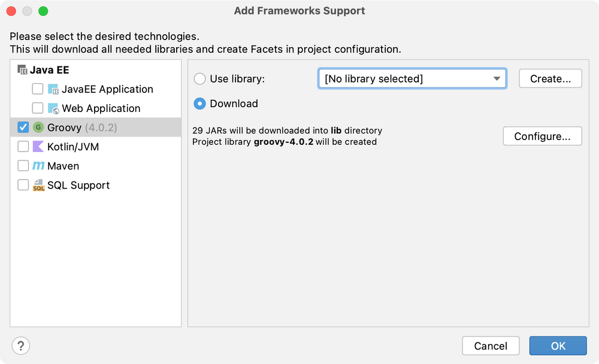Enable the JavaEE Application checkbox
Image resolution: width=599 pixels, height=364 pixels.
pyautogui.click(x=37, y=89)
